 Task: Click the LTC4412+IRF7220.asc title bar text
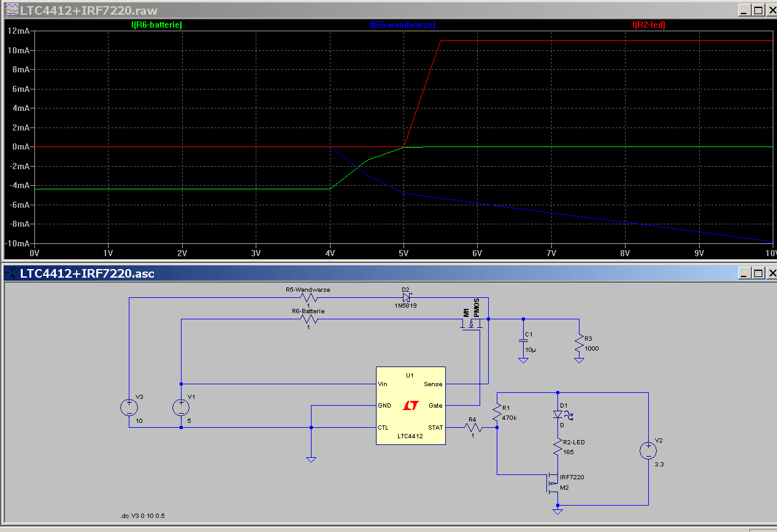point(87,273)
